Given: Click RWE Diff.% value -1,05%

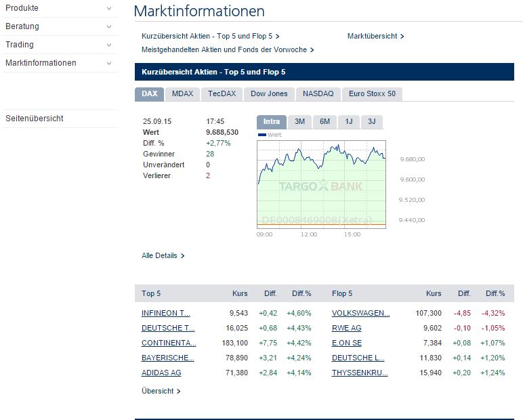Looking at the screenshot, I should click(493, 329).
